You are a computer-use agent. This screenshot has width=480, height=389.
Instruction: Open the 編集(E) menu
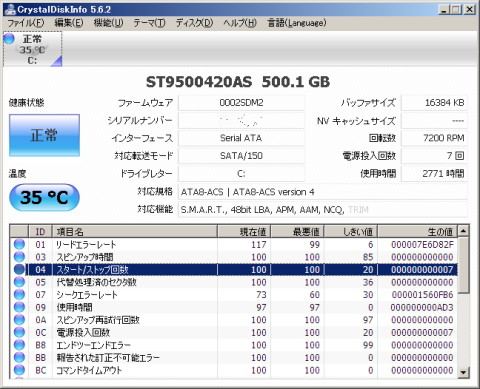pos(69,23)
